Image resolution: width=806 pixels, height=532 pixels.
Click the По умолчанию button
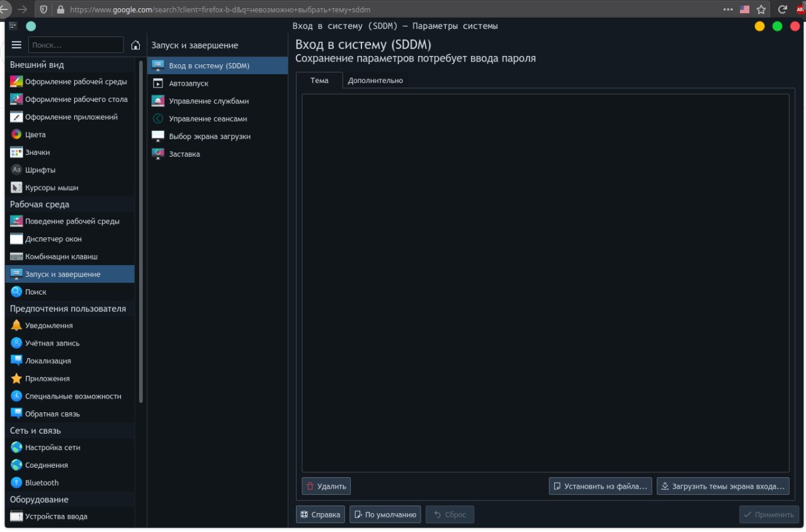[x=385, y=514]
